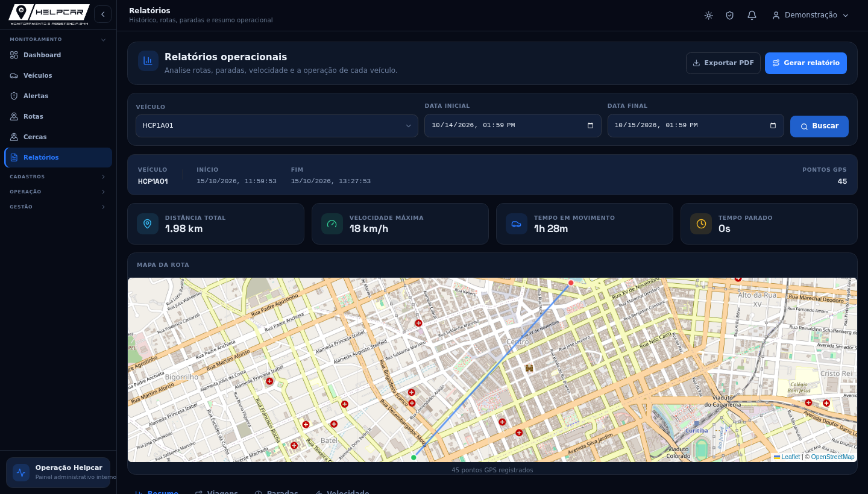Open the Veículo dropdown HCP1A01
868x494 pixels.
coord(277,126)
